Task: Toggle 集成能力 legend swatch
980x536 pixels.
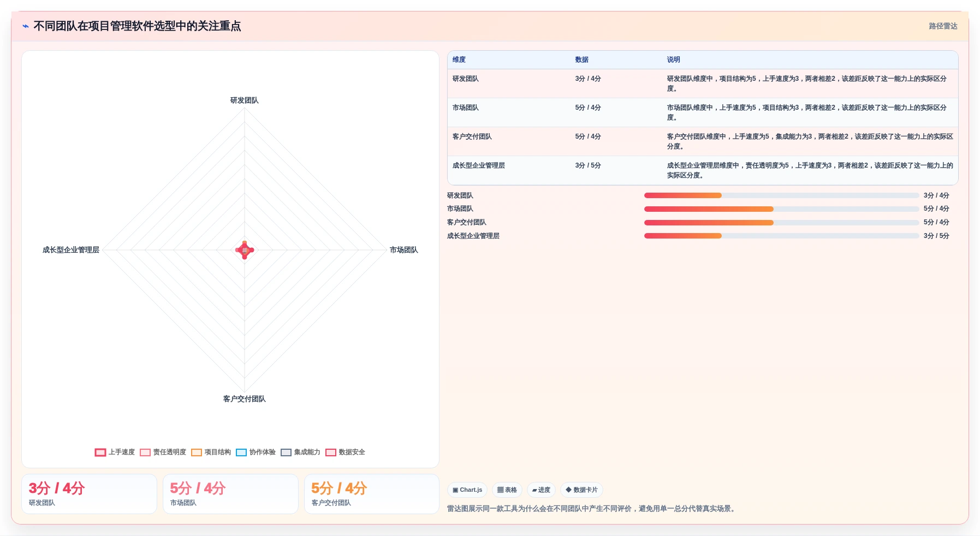Action: pyautogui.click(x=286, y=452)
